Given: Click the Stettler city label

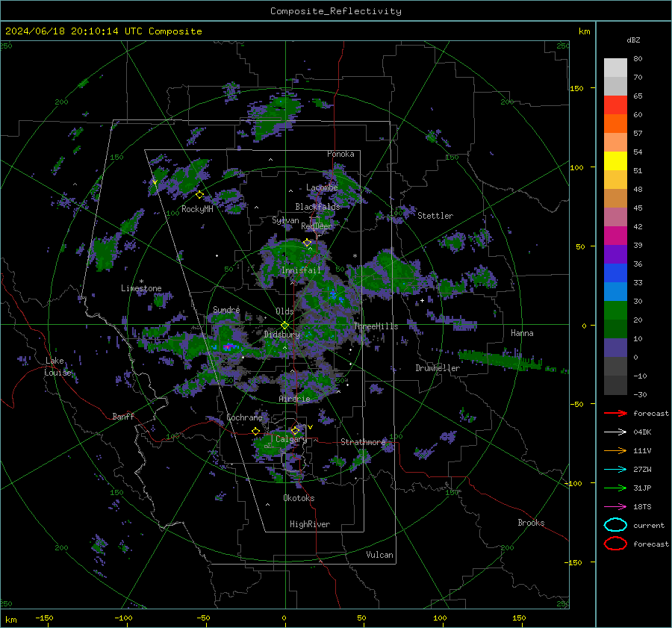Looking at the screenshot, I should (435, 216).
